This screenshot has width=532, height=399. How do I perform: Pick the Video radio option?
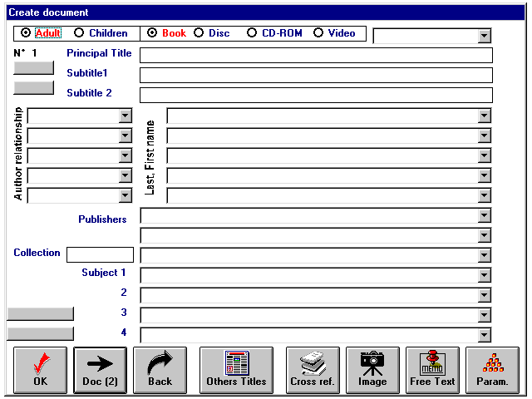click(318, 33)
